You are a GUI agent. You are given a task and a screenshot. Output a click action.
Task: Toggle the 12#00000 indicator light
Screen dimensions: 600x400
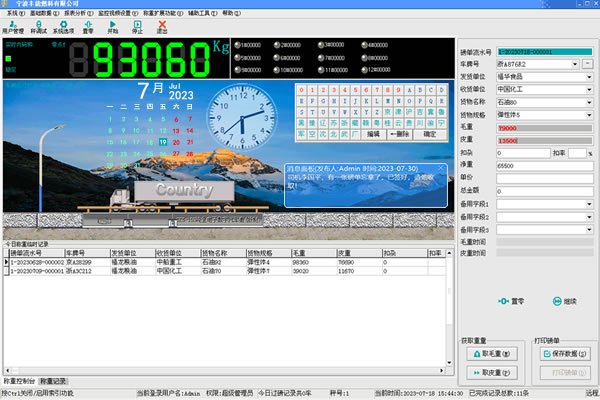tap(364, 70)
